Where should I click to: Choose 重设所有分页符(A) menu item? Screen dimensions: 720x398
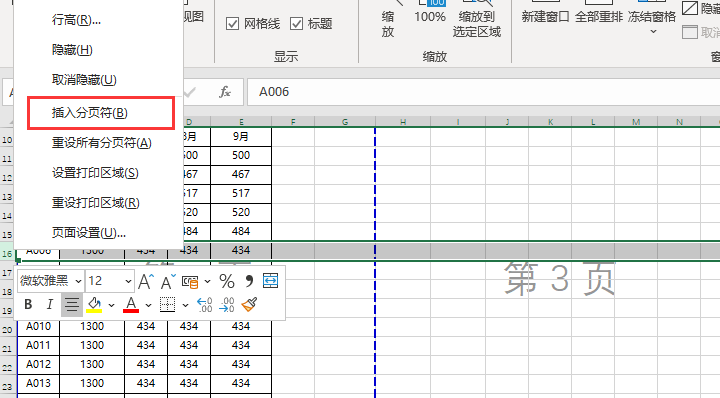pos(101,143)
